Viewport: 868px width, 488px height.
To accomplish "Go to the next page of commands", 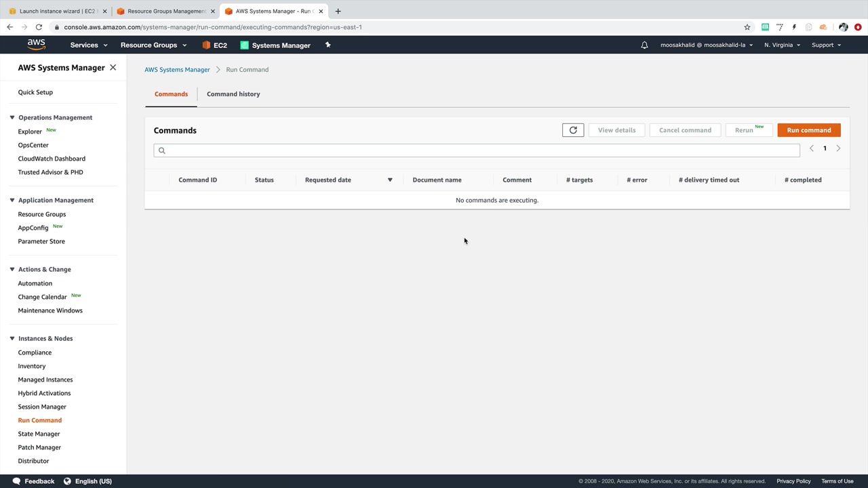I will [838, 148].
